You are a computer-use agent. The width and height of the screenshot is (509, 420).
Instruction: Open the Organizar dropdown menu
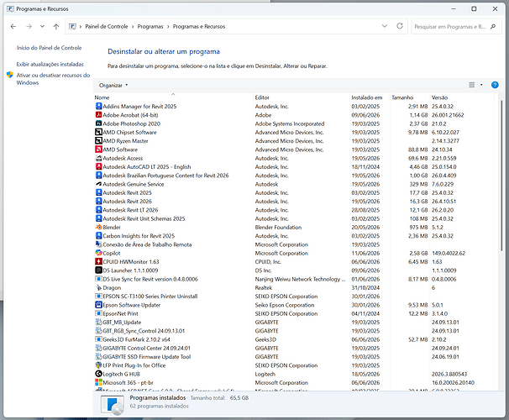pos(113,86)
